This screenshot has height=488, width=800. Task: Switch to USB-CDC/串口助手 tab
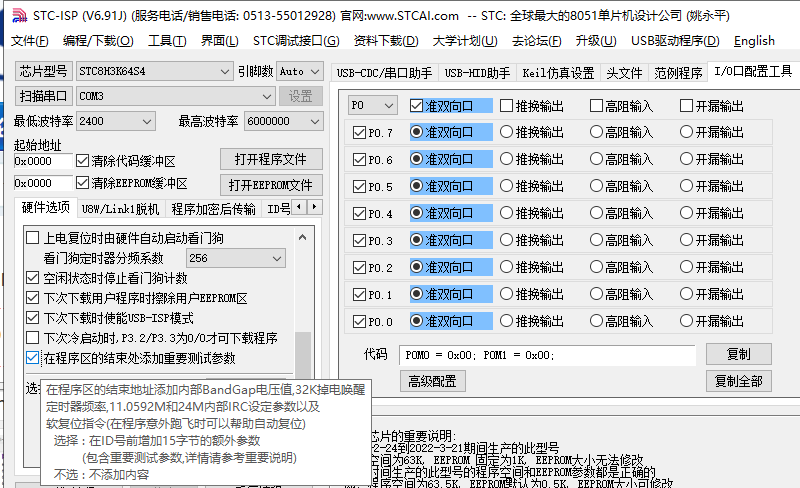tap(384, 74)
